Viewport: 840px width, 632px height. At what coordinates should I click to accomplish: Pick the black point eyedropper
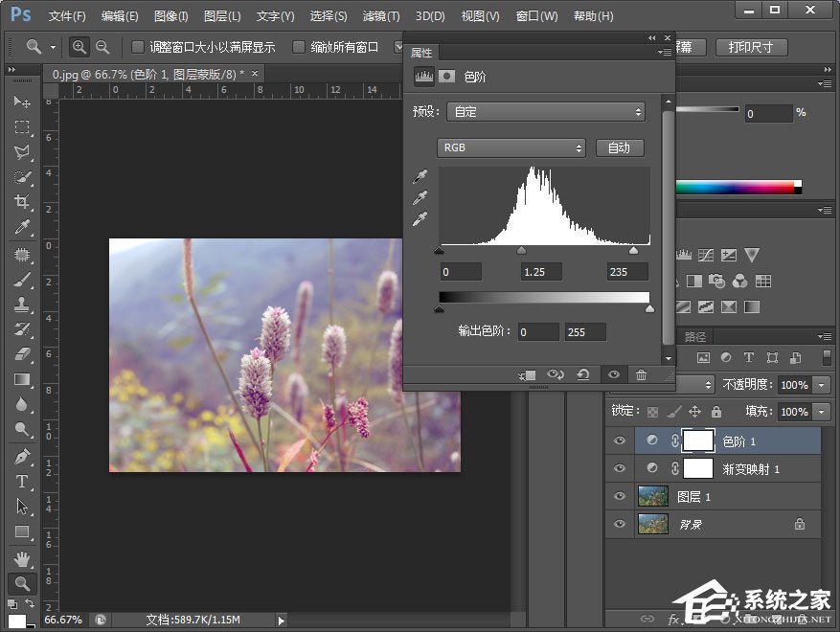pyautogui.click(x=420, y=177)
